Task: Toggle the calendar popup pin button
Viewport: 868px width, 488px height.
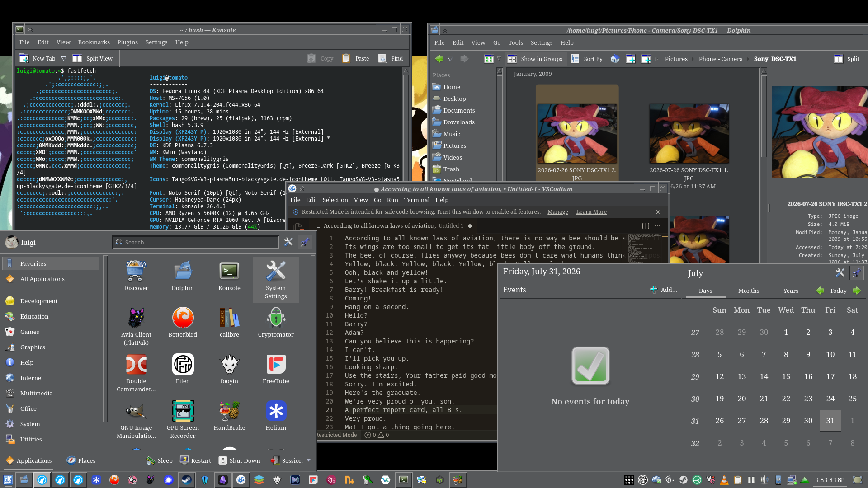Action: (x=856, y=272)
